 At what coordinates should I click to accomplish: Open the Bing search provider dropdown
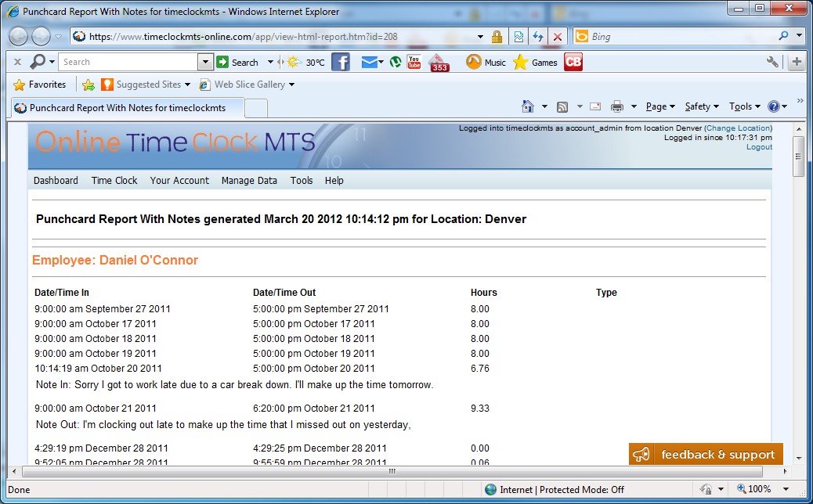(799, 36)
